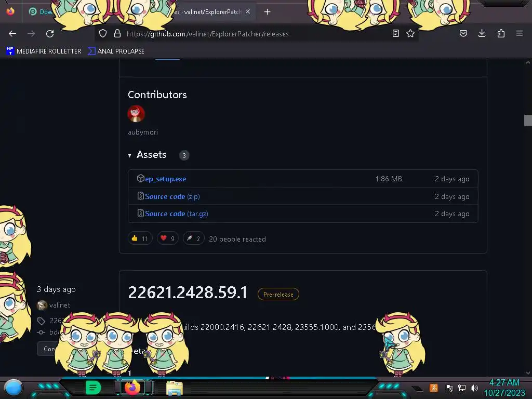The width and height of the screenshot is (532, 399).
Task: Toggle reader view icon in address bar
Action: click(395, 33)
